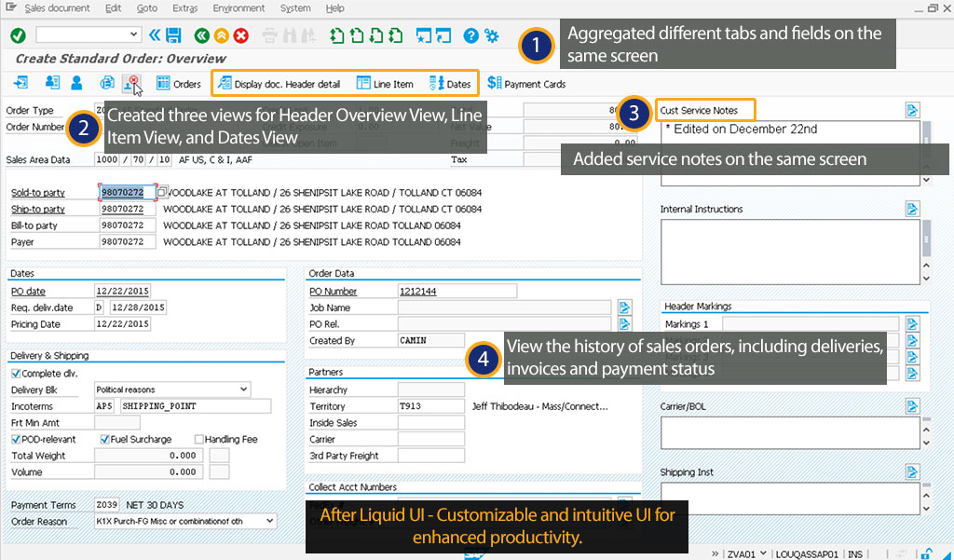Click the Line Item view button
954x560 pixels.
tap(385, 84)
